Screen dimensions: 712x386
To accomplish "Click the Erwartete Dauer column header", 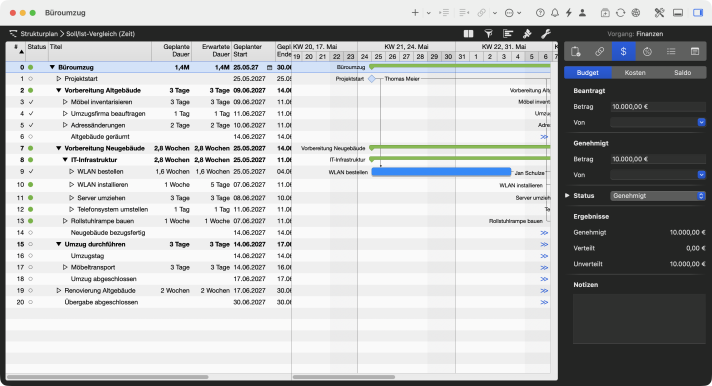I will (x=212, y=51).
